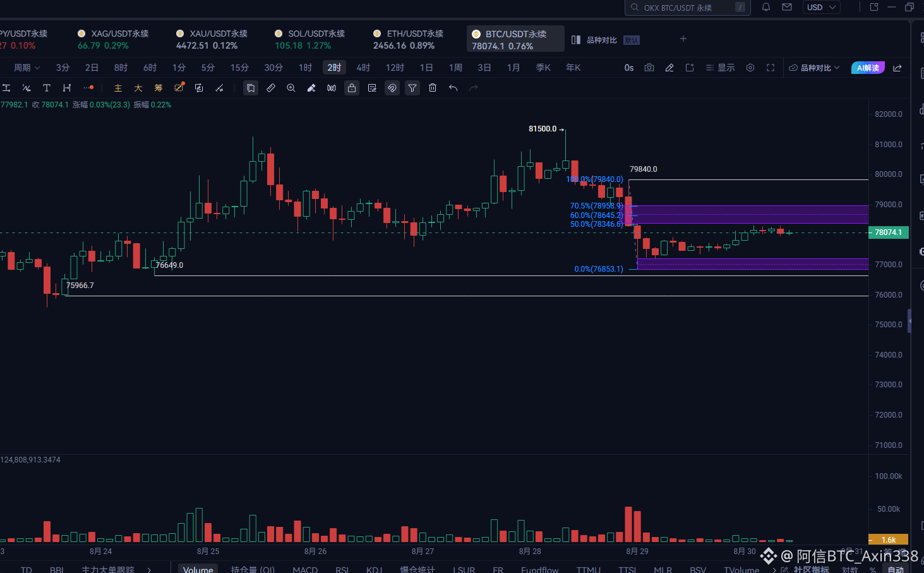
Task: Click the replay/reset square-arrows icon
Action: (x=199, y=88)
